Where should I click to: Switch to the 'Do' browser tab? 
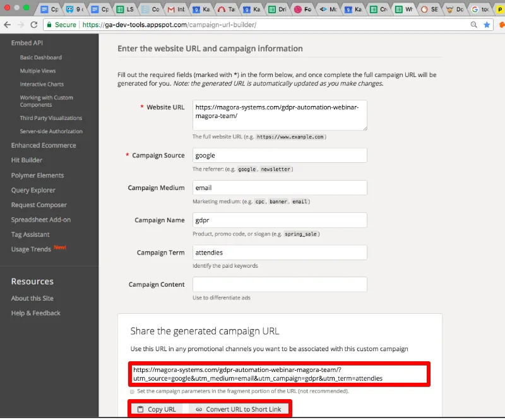pyautogui.click(x=455, y=9)
